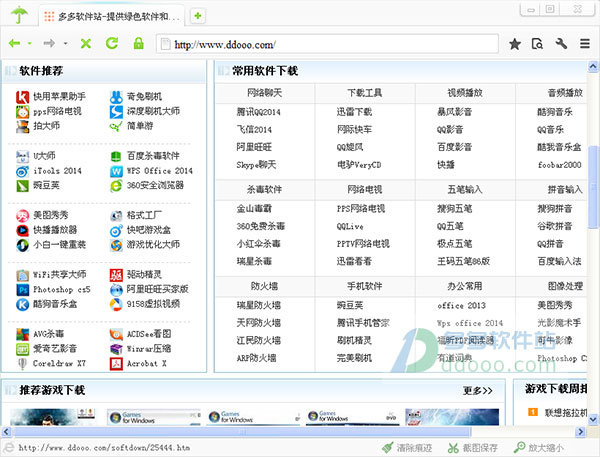The image size is (600, 457).
Task: Open the 暴风影音 link
Action: point(454,112)
